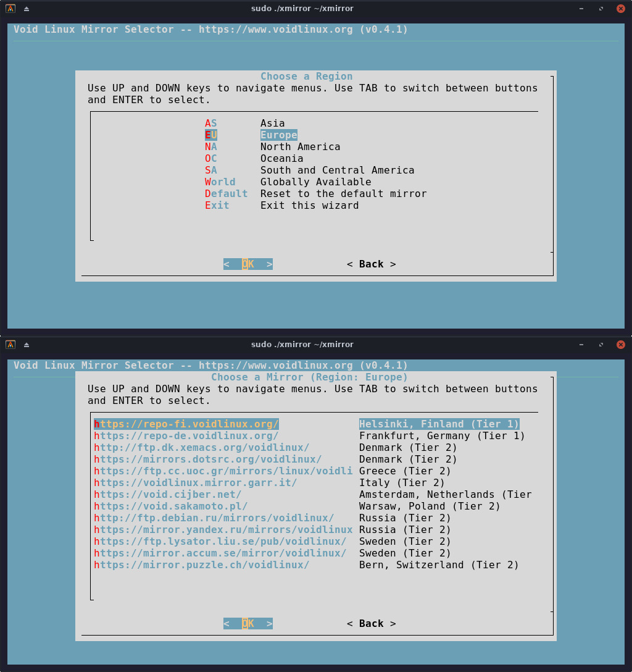The height and width of the screenshot is (672, 632).
Task: Click the arrow icon in the Region window's title bar
Action: tap(27, 9)
